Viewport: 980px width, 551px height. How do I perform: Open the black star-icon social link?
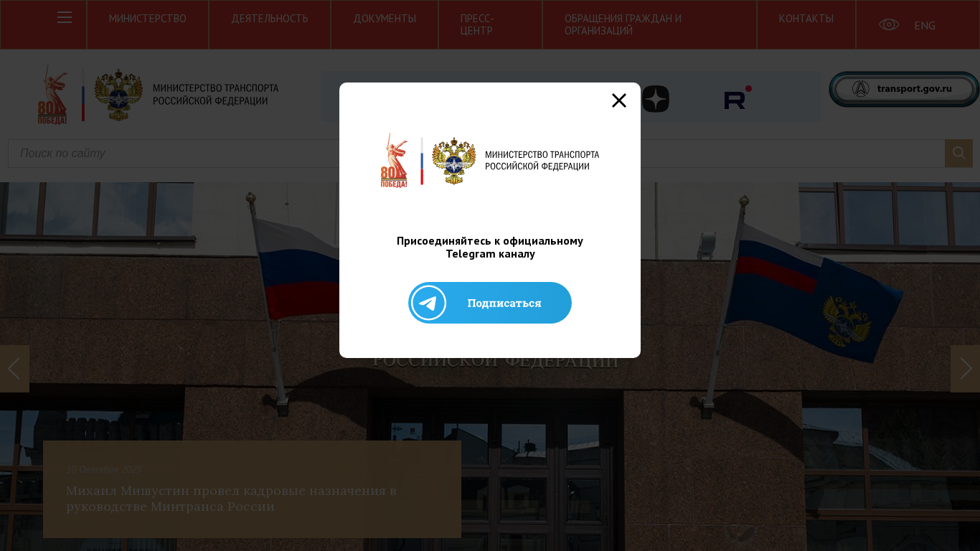(656, 98)
